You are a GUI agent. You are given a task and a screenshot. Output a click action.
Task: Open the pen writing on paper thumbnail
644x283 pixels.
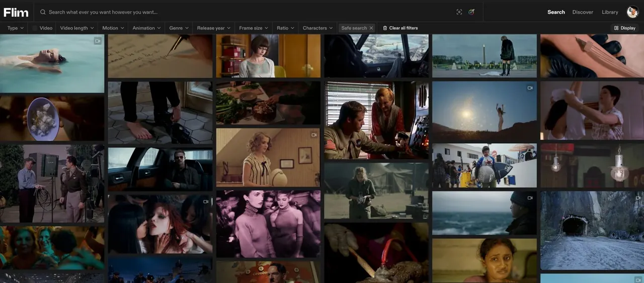tap(160, 56)
